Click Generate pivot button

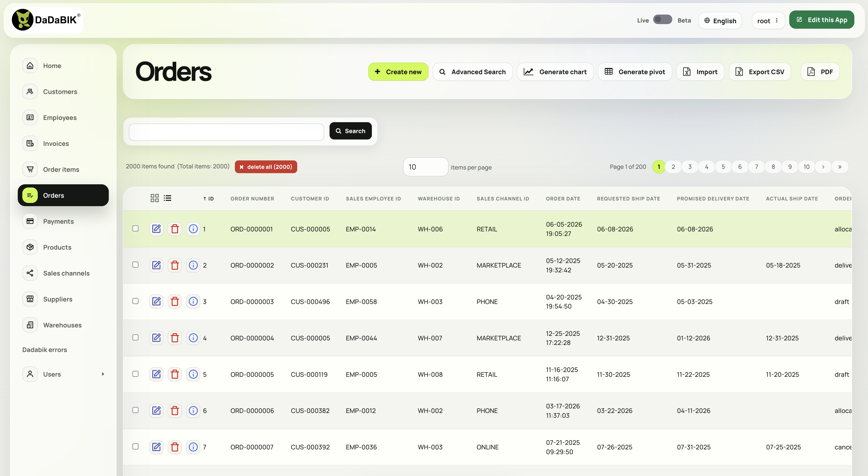(x=635, y=71)
